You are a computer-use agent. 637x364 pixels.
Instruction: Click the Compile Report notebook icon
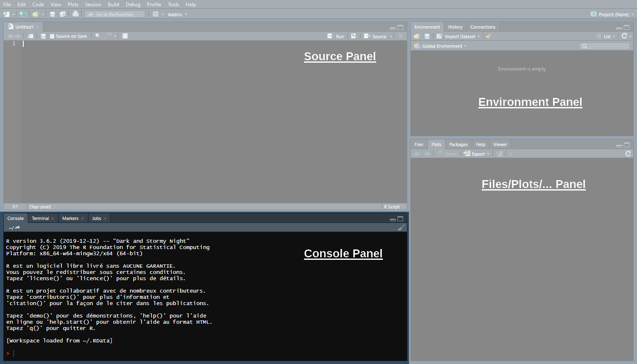click(x=125, y=36)
